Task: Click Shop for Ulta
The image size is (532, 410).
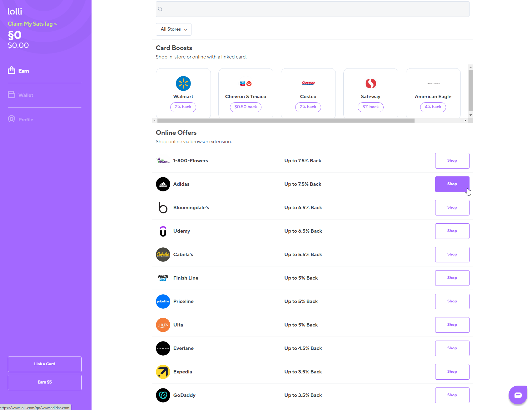Action: point(452,325)
